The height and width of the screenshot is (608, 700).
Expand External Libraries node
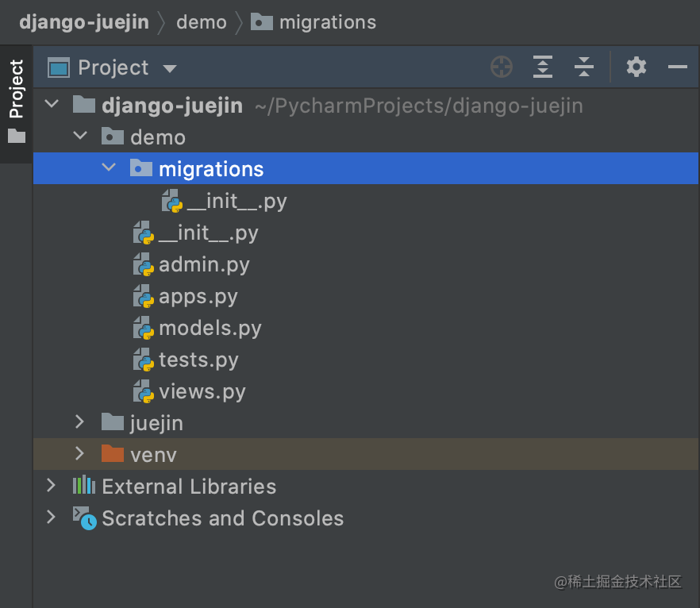(x=51, y=485)
